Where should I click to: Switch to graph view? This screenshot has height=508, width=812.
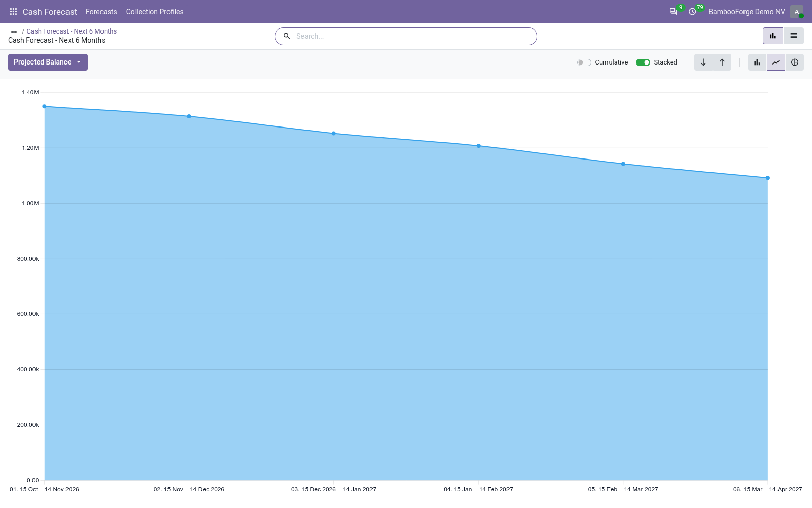pos(773,36)
